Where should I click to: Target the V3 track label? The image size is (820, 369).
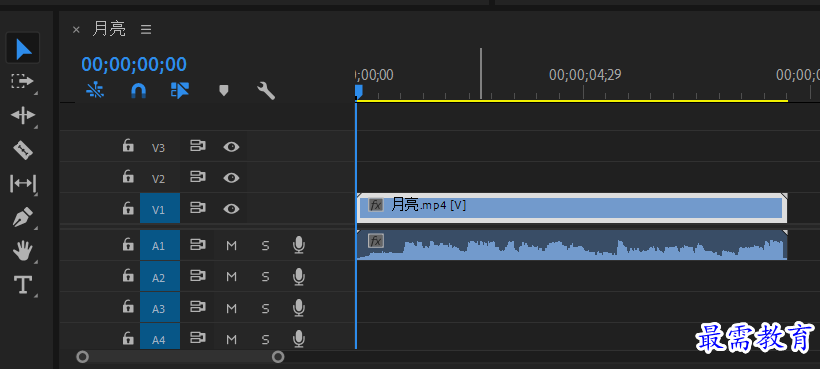tap(158, 148)
